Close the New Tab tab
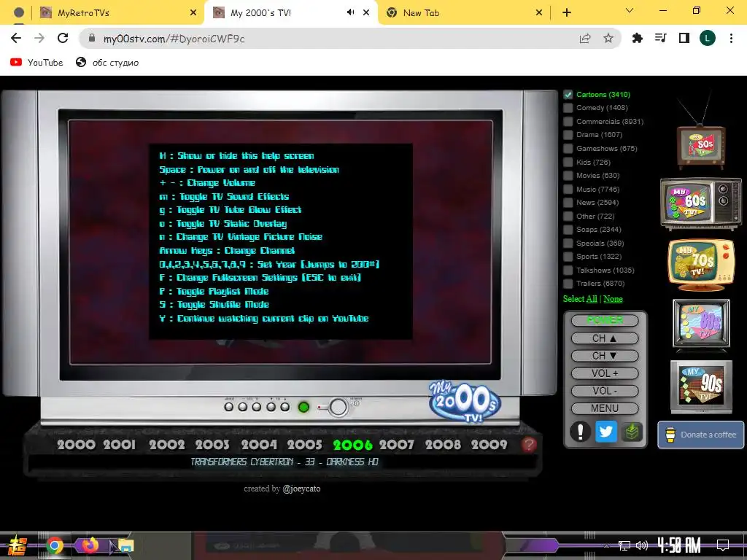 point(539,13)
